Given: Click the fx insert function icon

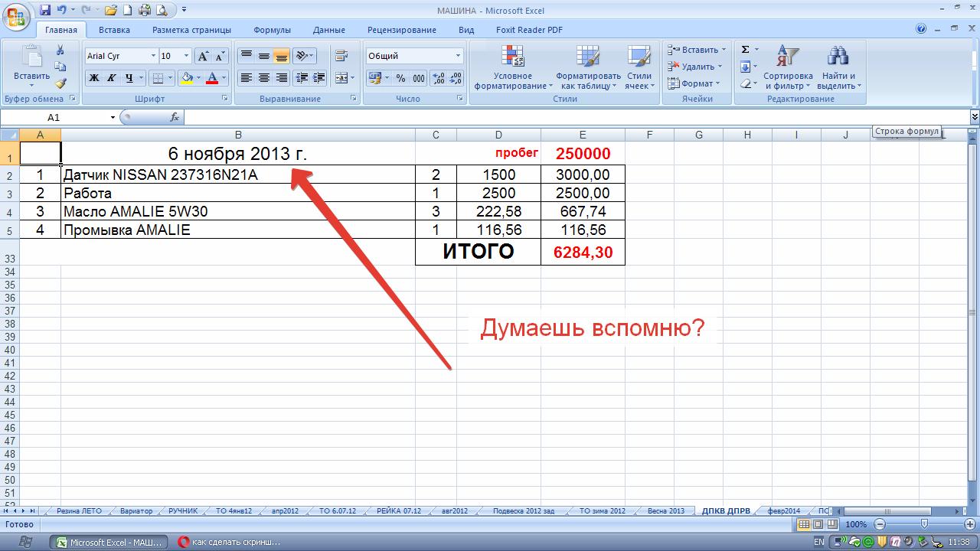Looking at the screenshot, I should (175, 117).
